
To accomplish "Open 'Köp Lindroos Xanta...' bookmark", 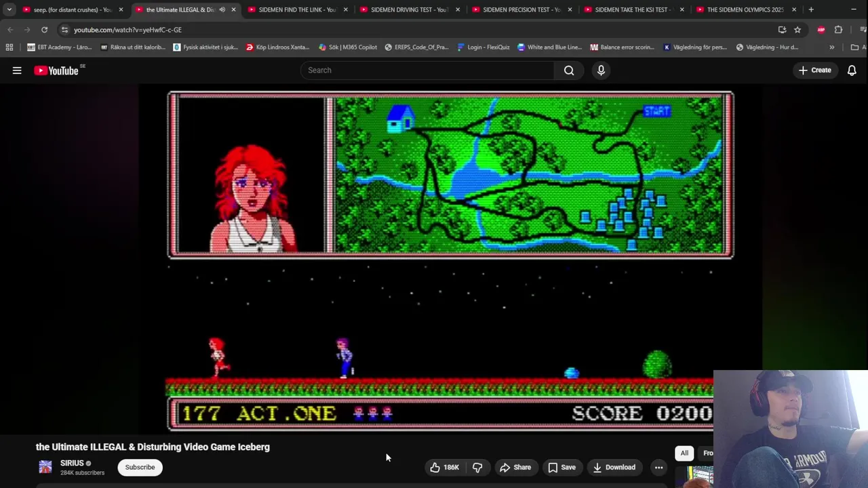I will coord(277,47).
